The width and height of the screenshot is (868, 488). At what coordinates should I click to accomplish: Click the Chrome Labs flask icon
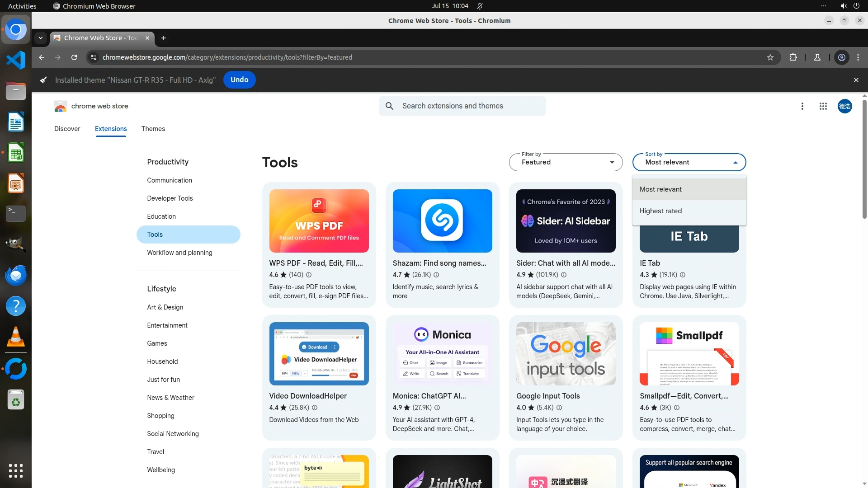[x=817, y=57]
